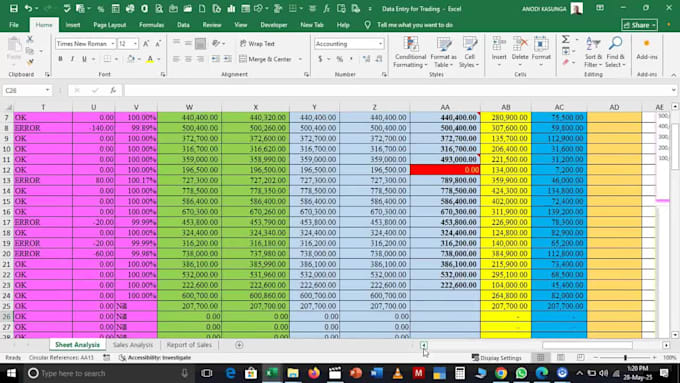Click the Decrease Font Size icon
This screenshot has width=680, height=383.
(x=158, y=44)
